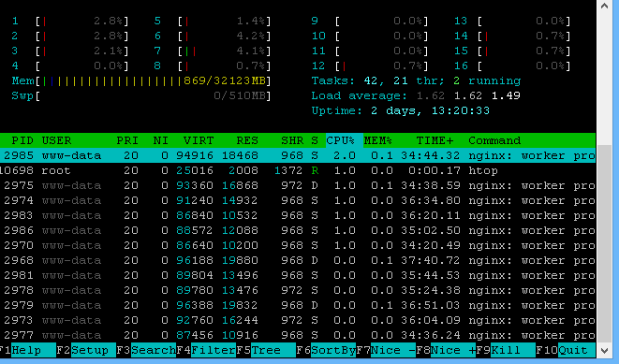Image resolution: width=619 pixels, height=364 pixels.
Task: Click the TIME+ value 37:40.72
Action: point(431,261)
